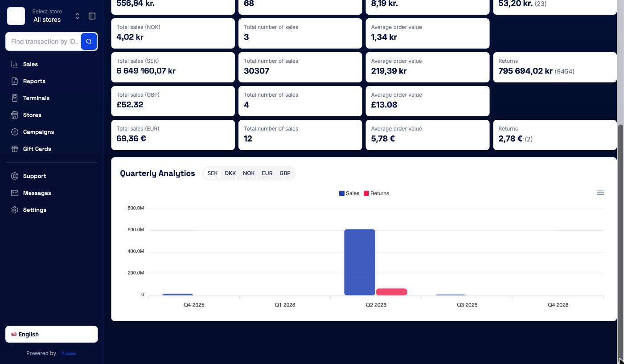The image size is (624, 364).
Task: Switch Quarterly Analytics to GBP
Action: 285,173
